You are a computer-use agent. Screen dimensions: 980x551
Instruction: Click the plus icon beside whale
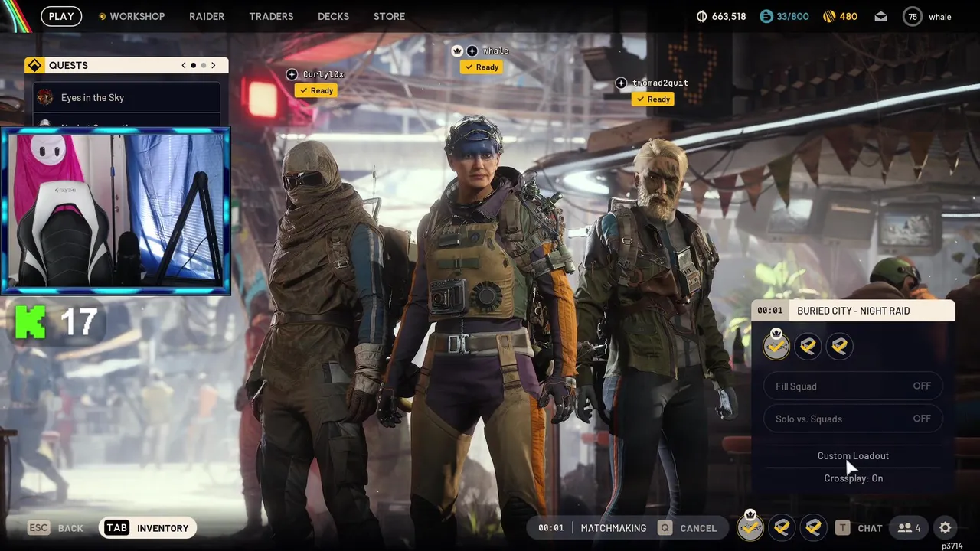pyautogui.click(x=472, y=51)
